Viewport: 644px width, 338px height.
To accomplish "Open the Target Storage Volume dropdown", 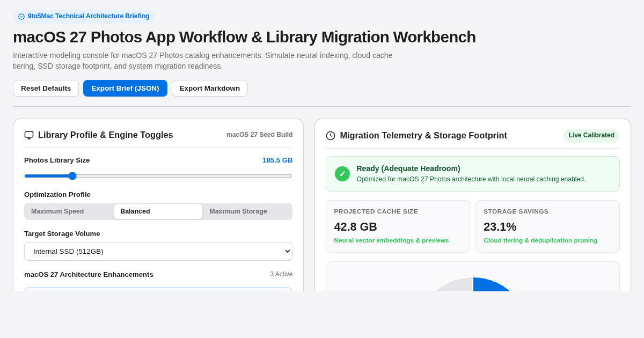I will tap(158, 251).
